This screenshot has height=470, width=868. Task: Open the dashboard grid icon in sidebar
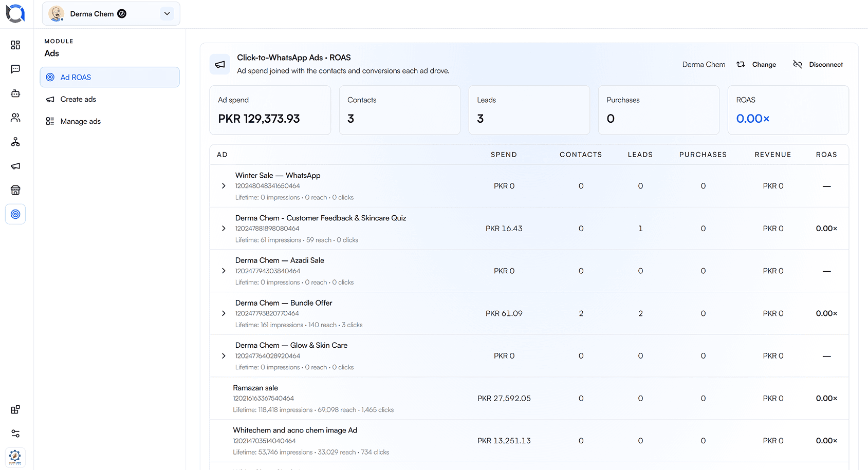(x=15, y=45)
